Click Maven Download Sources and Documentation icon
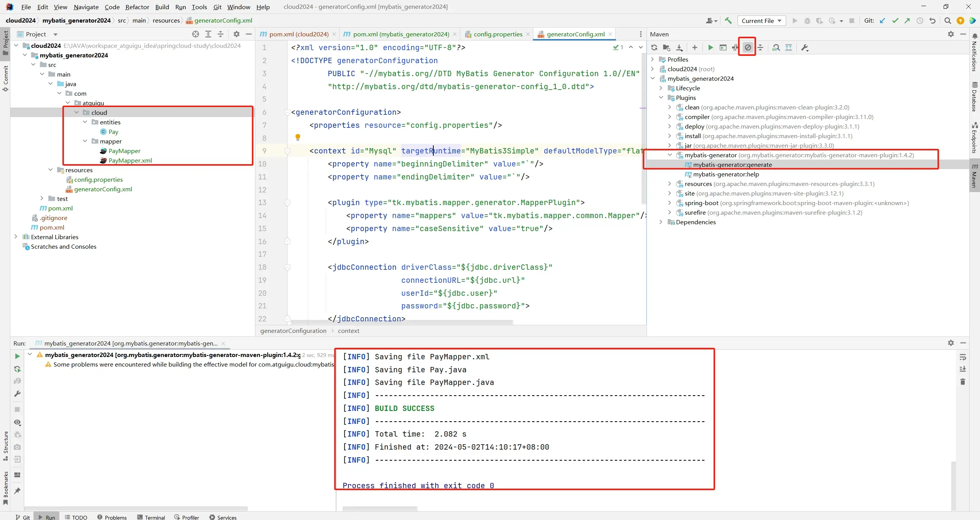The height and width of the screenshot is (520, 980). click(679, 47)
